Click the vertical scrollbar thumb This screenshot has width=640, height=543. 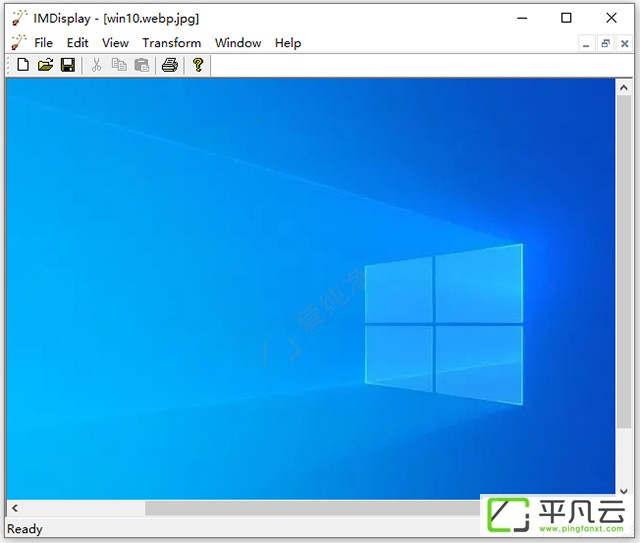coord(624,261)
